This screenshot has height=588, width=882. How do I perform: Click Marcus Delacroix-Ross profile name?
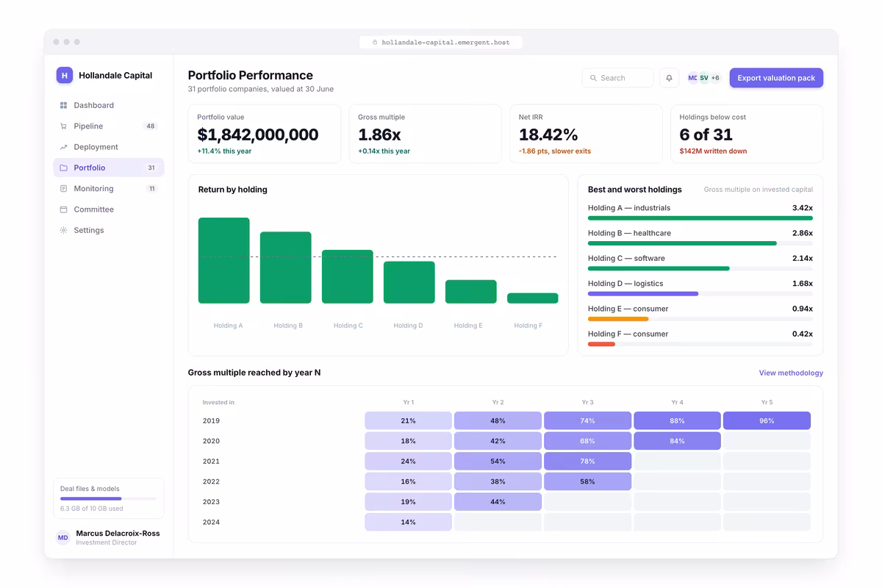[x=118, y=533]
